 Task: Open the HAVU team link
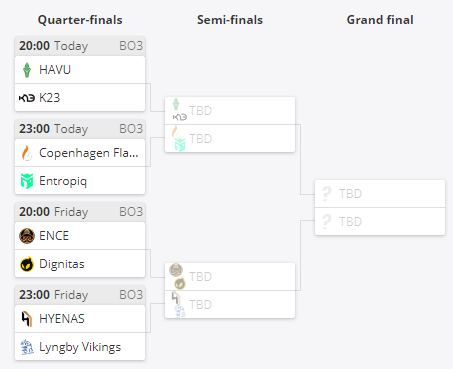(80, 70)
